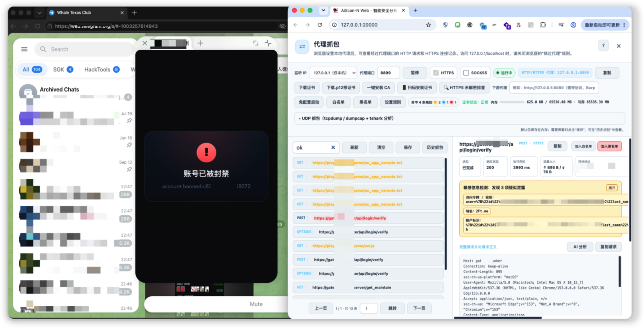Close the mini app panel in Telegram
The width and height of the screenshot is (644, 328).
(145, 43)
